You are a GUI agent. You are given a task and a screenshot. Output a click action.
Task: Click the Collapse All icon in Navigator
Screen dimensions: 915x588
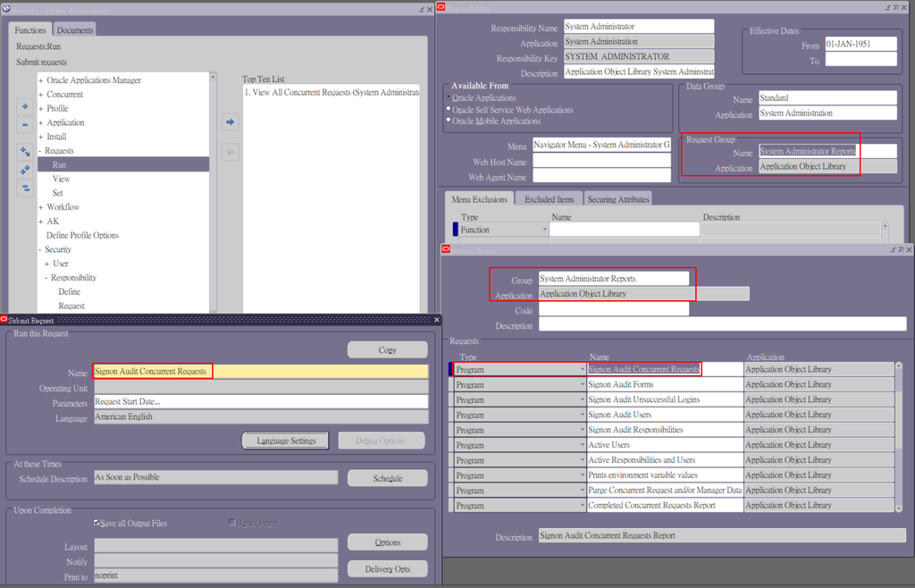(x=25, y=188)
